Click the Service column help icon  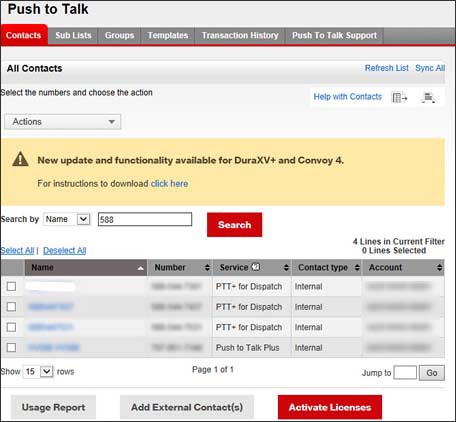[256, 267]
